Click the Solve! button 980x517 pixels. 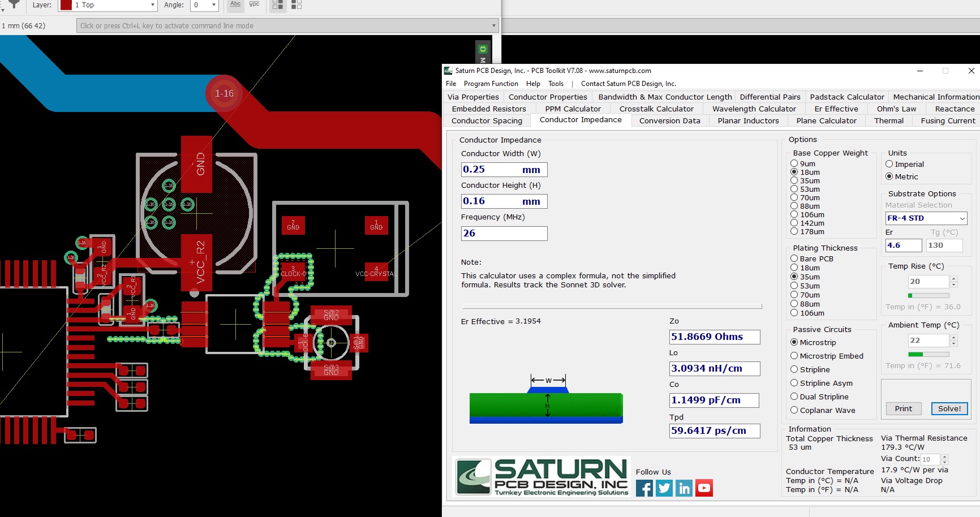coord(949,408)
